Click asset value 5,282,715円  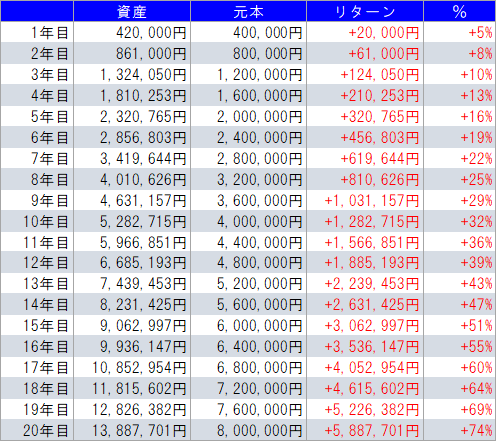143,221
